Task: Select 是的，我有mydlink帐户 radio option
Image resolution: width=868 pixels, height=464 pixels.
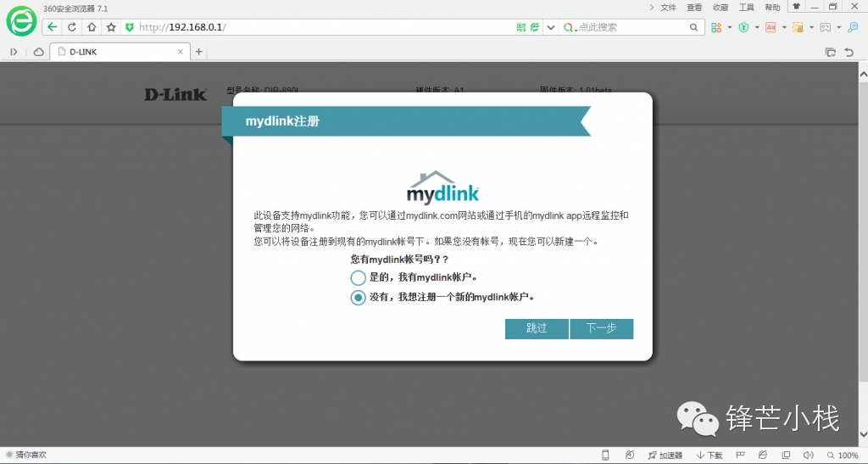Action: [359, 277]
